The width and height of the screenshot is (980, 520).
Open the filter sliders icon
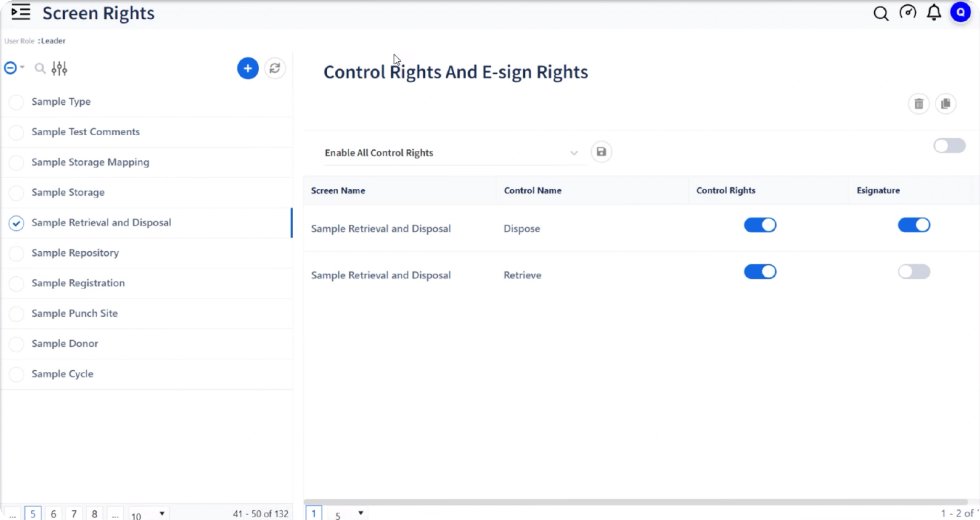(x=59, y=68)
